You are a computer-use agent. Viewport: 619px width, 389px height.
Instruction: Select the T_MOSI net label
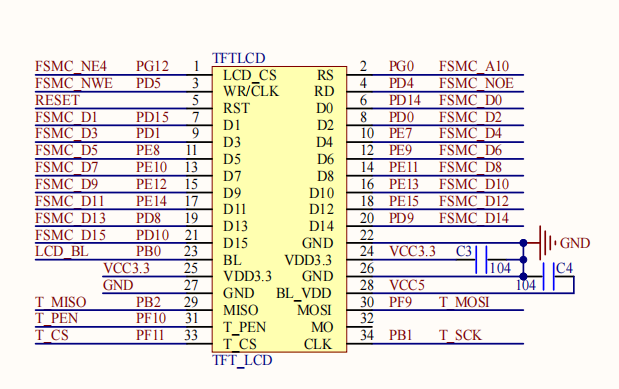[x=464, y=302]
